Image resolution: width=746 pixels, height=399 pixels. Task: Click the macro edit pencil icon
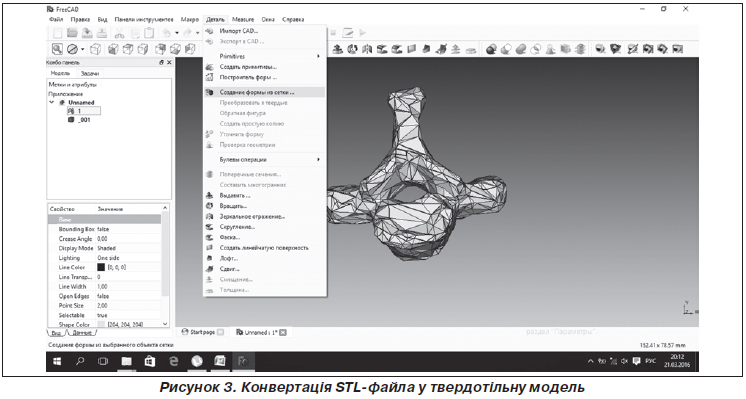(x=348, y=33)
